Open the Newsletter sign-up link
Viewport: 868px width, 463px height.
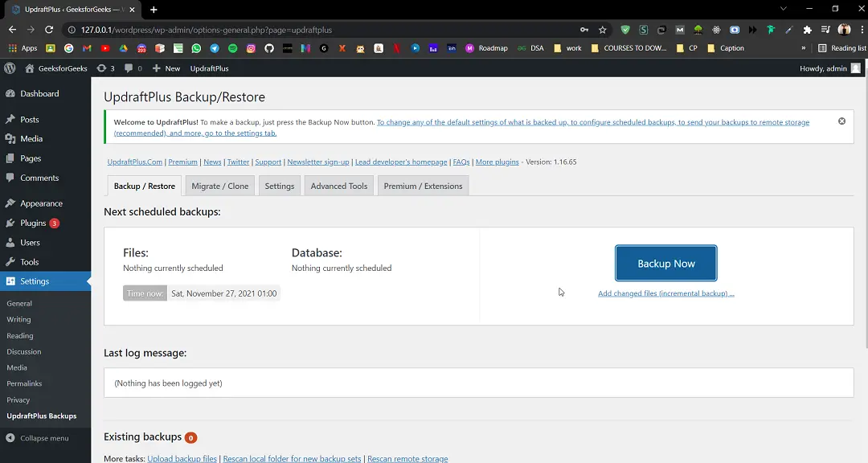pyautogui.click(x=318, y=162)
